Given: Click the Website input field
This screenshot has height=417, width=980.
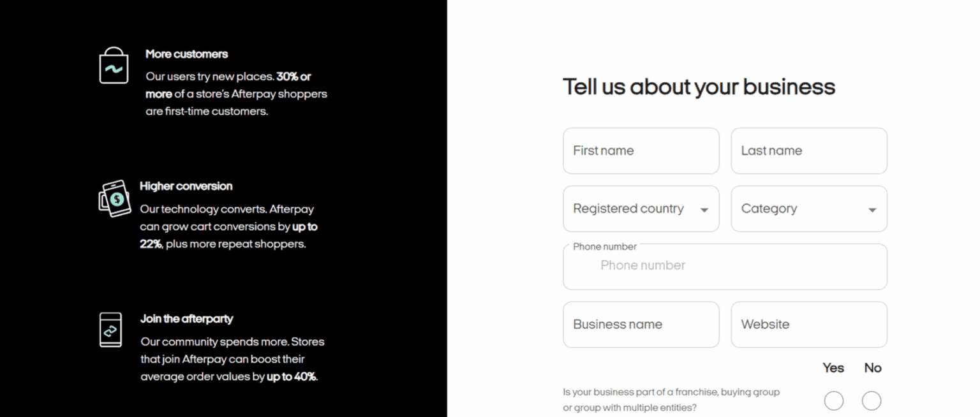Looking at the screenshot, I should [808, 325].
